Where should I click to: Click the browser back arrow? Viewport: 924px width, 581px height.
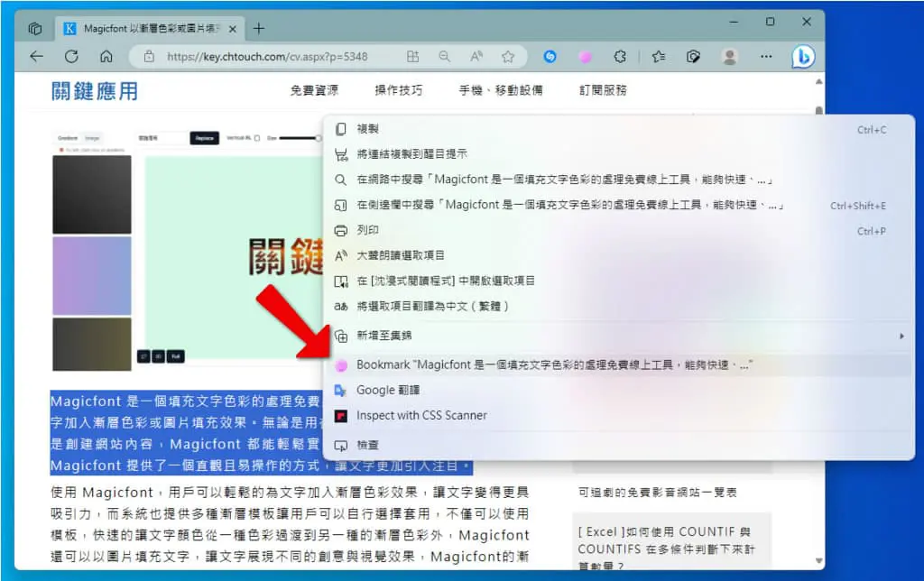pos(36,57)
